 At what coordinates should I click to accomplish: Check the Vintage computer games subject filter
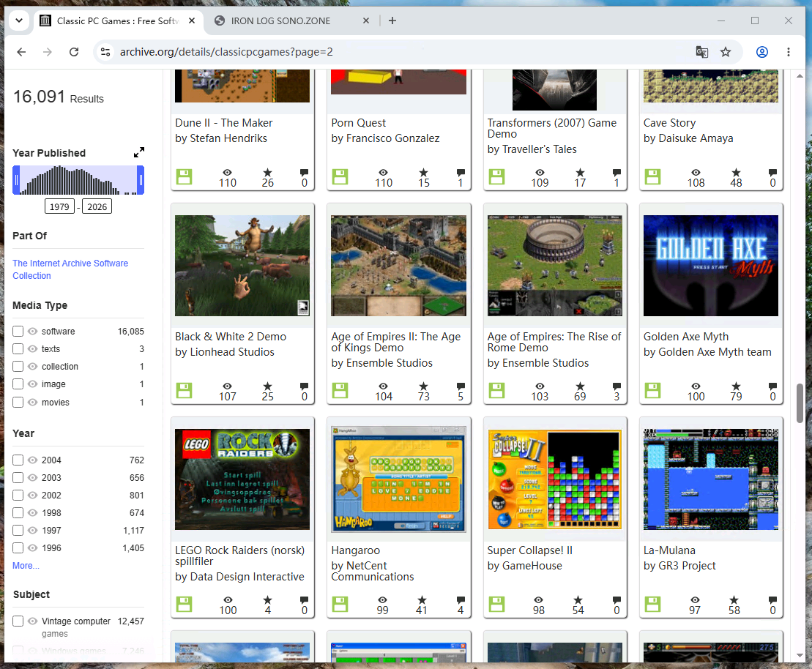(x=18, y=621)
